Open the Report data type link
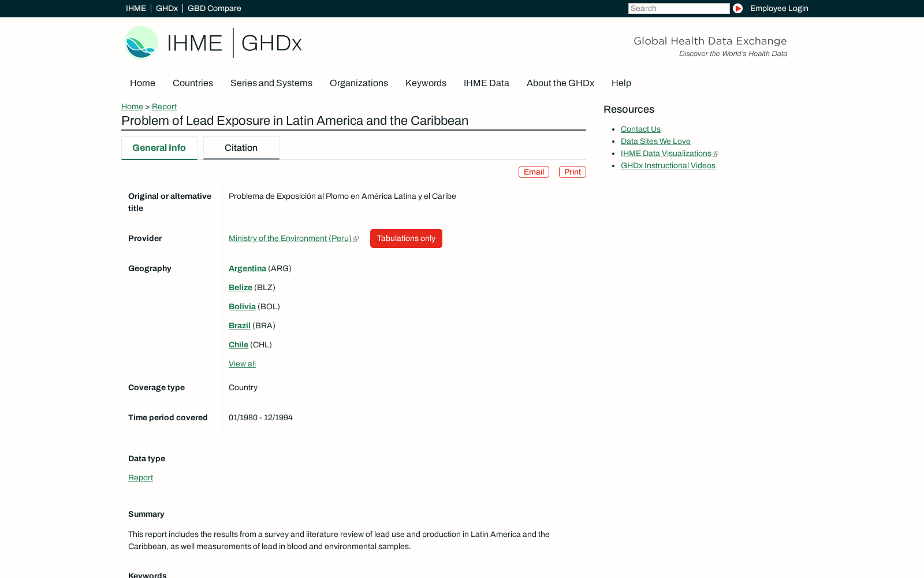The height and width of the screenshot is (578, 924). click(x=140, y=478)
